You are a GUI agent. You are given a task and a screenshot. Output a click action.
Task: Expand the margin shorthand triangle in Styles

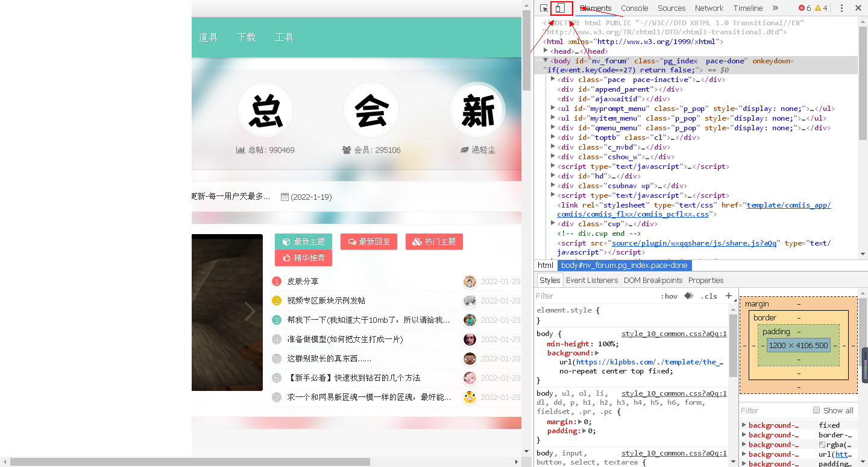coord(580,422)
